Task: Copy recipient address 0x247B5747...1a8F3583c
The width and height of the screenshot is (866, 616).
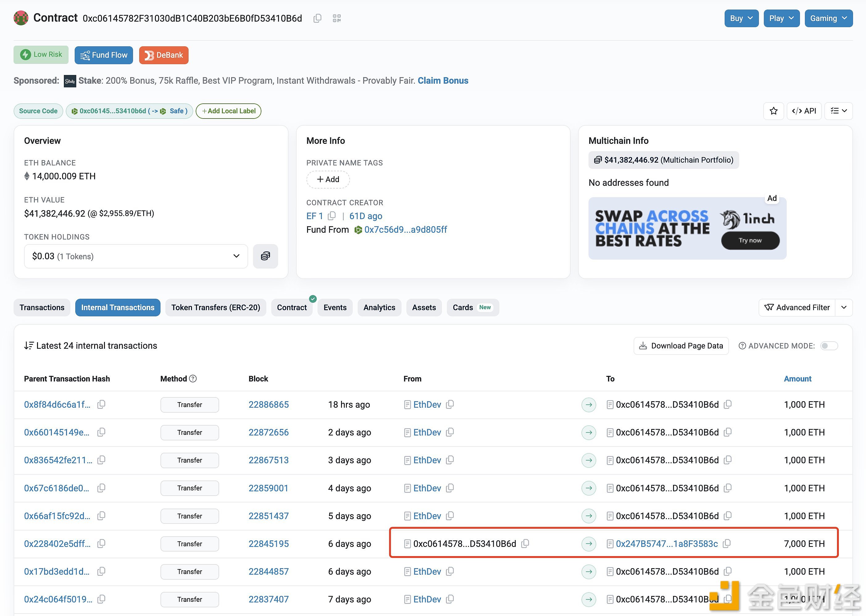Action: (x=727, y=543)
